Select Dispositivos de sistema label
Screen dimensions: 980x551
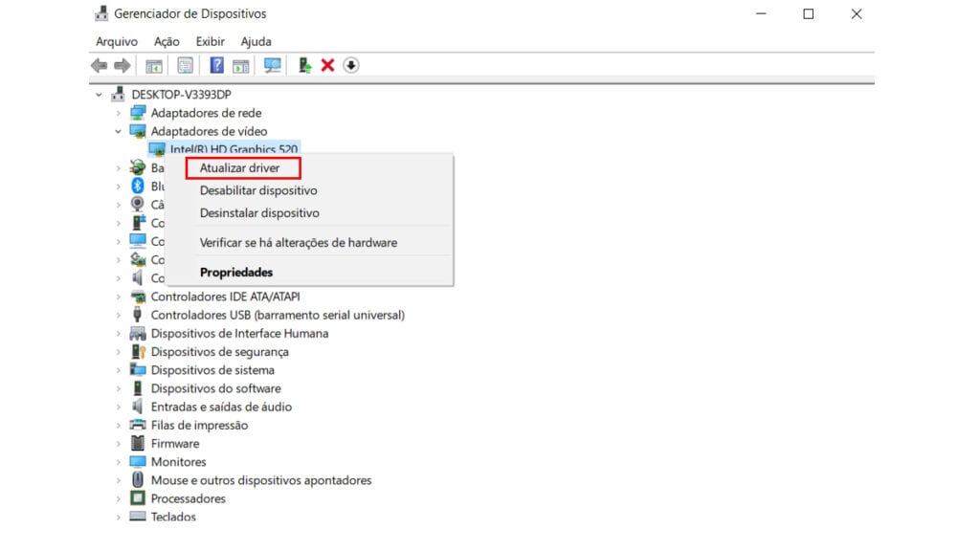212,370
